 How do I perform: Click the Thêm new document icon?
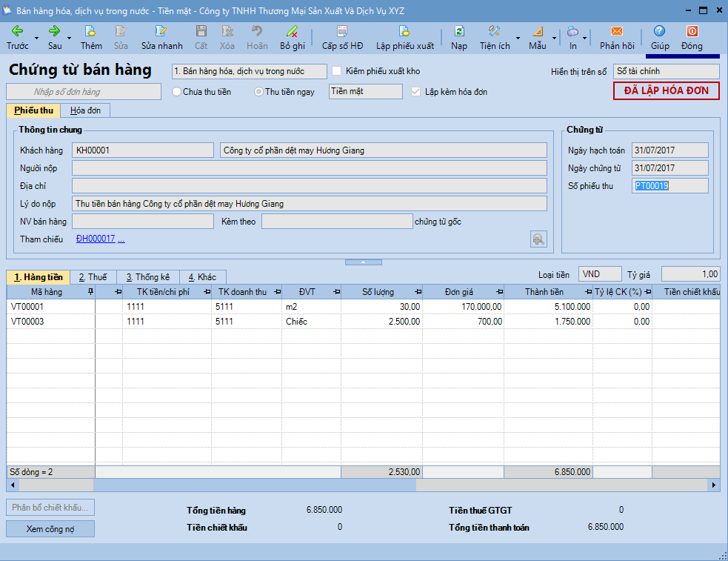click(x=91, y=31)
